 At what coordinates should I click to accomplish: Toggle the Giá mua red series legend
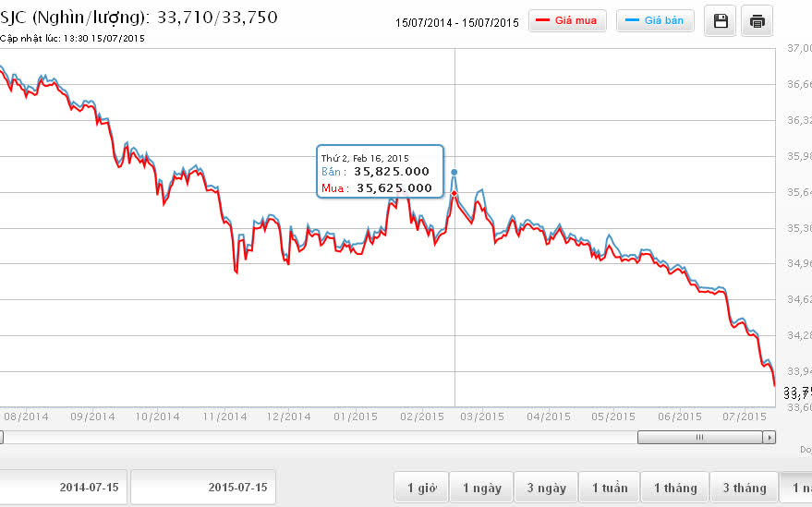click(x=567, y=20)
